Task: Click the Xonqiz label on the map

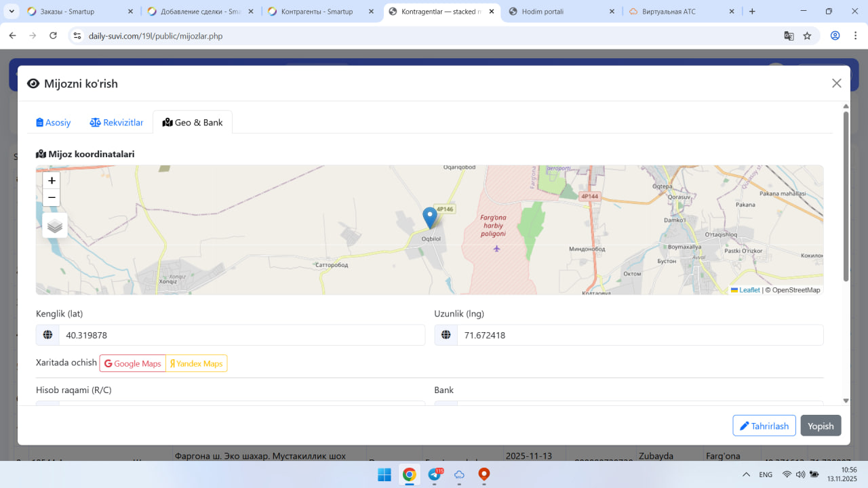Action: [x=172, y=281]
